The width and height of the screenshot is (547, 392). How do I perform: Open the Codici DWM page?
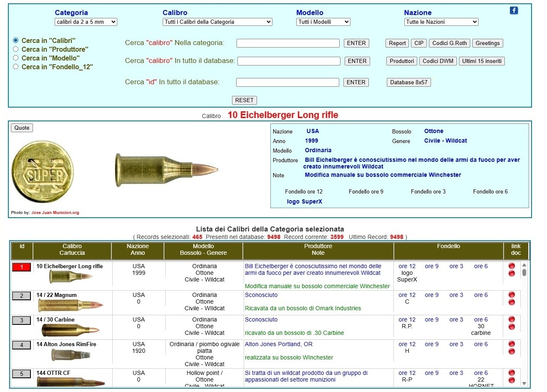pos(438,61)
